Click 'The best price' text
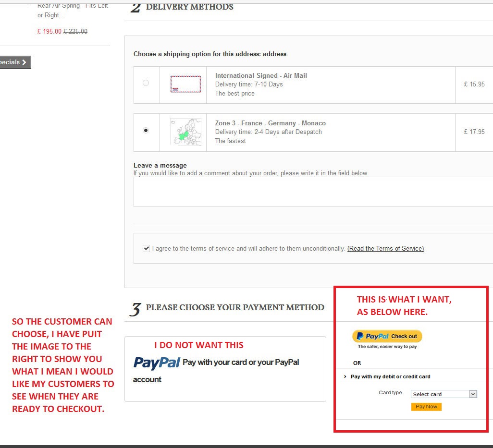Screen dimensions: 493x448 coord(235,93)
